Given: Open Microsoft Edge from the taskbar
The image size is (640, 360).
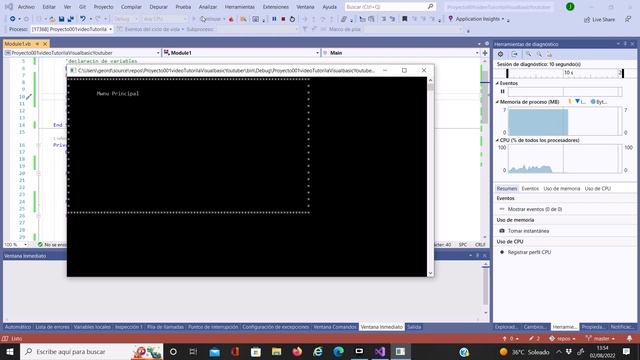Looking at the screenshot, I should click(338, 351).
